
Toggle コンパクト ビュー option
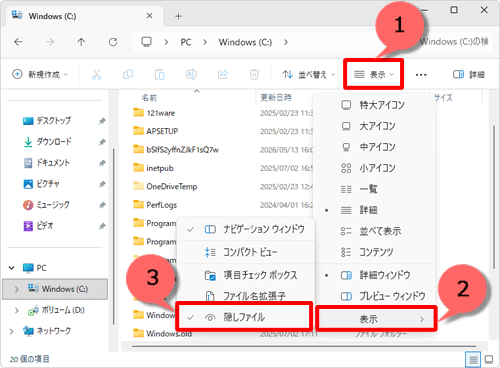pos(246,252)
